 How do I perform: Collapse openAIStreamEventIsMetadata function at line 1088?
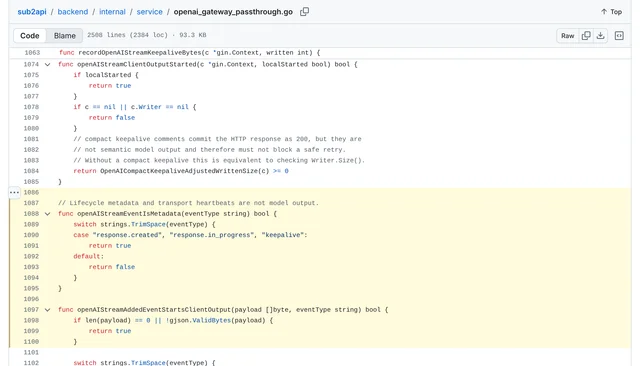[47, 214]
